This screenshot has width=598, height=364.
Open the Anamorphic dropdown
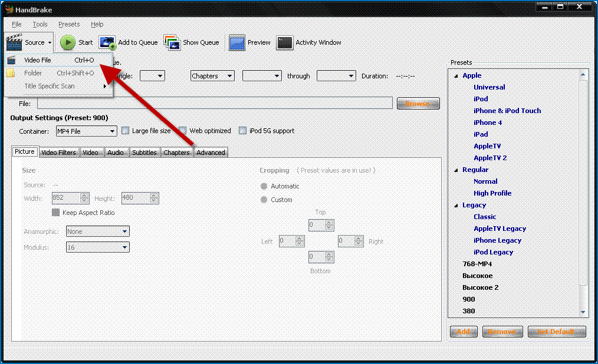(98, 231)
